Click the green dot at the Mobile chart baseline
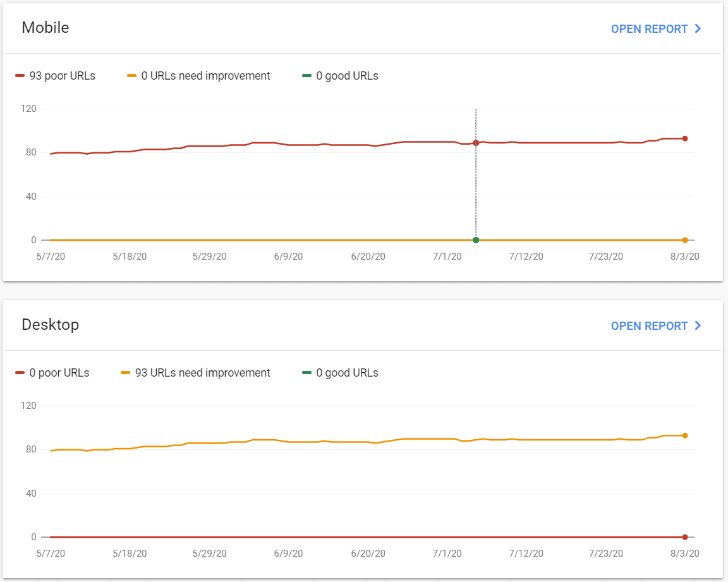 point(476,239)
